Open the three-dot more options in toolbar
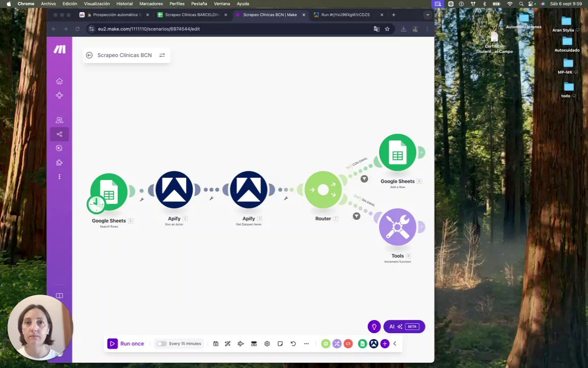The height and width of the screenshot is (368, 588). point(306,343)
